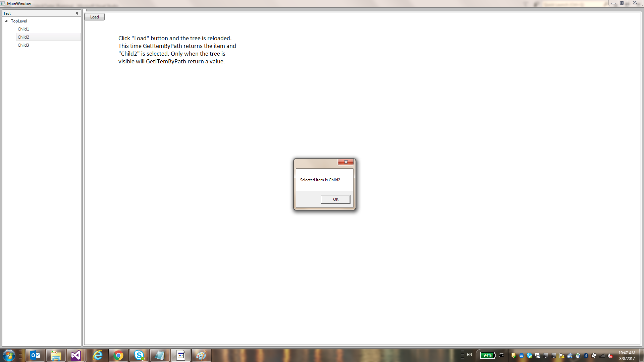Viewport: 644px width, 362px height.
Task: Open Windows Explorer from taskbar
Action: (56, 355)
